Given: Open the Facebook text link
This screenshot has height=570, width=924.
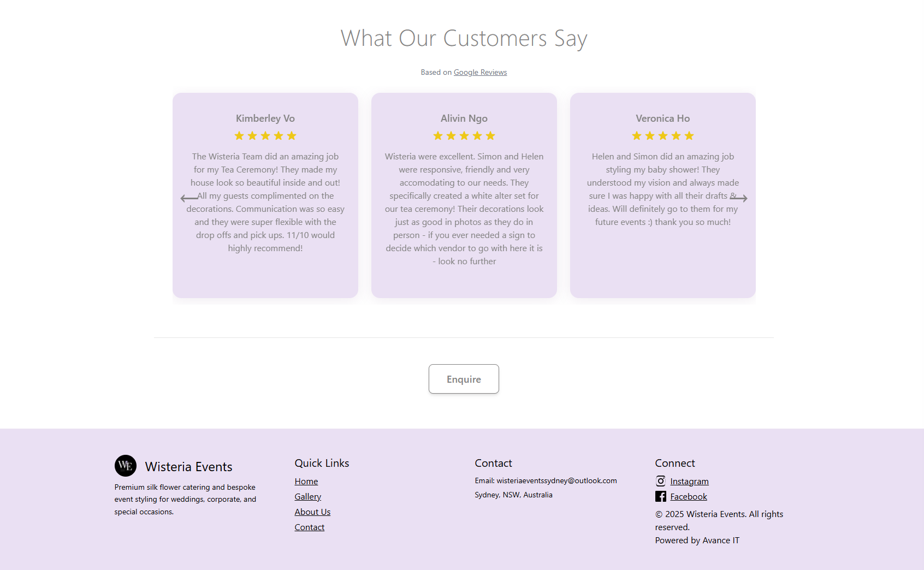Looking at the screenshot, I should [x=689, y=497].
